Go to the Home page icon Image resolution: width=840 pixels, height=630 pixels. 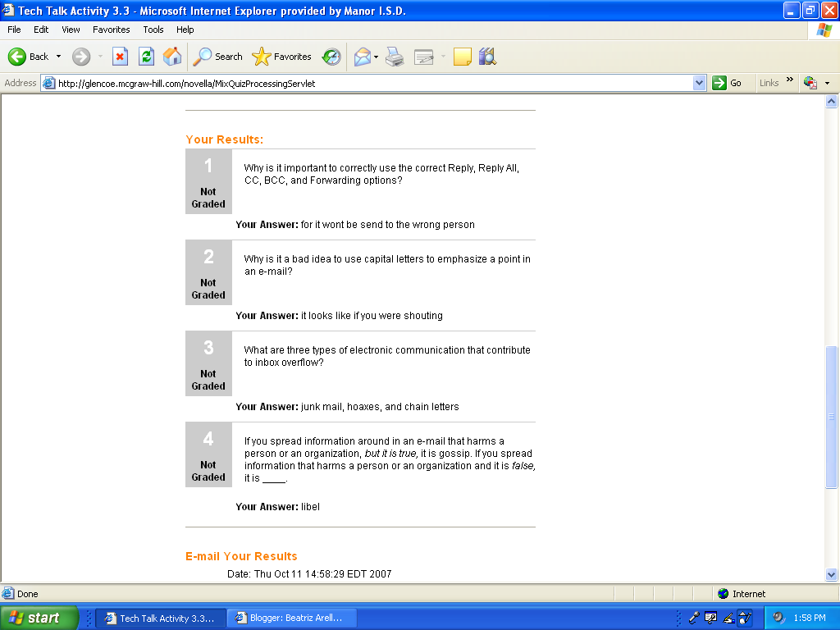click(172, 57)
